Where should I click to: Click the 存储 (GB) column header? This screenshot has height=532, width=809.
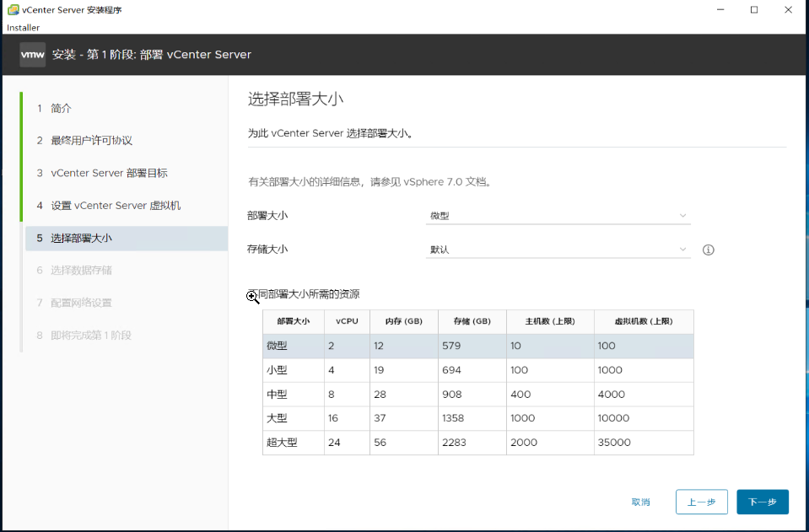pyautogui.click(x=472, y=321)
